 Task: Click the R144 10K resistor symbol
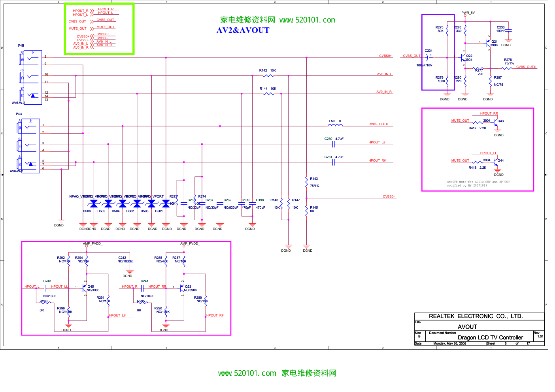(268, 94)
